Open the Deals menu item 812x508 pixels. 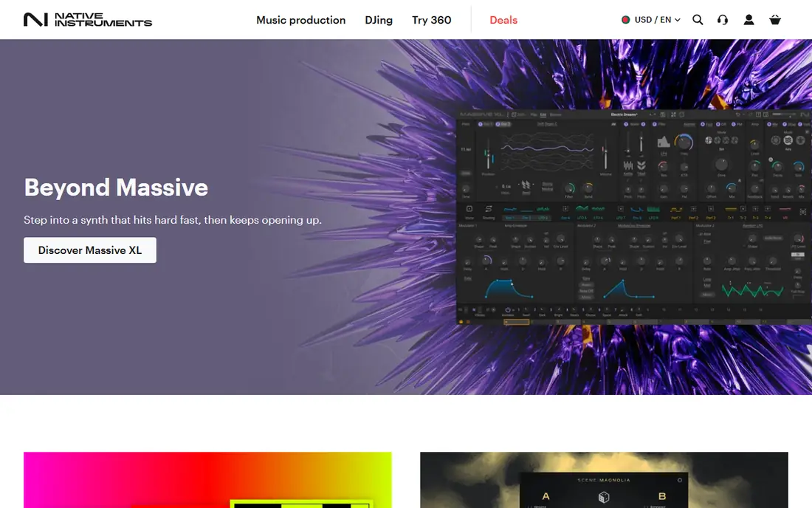tap(503, 20)
